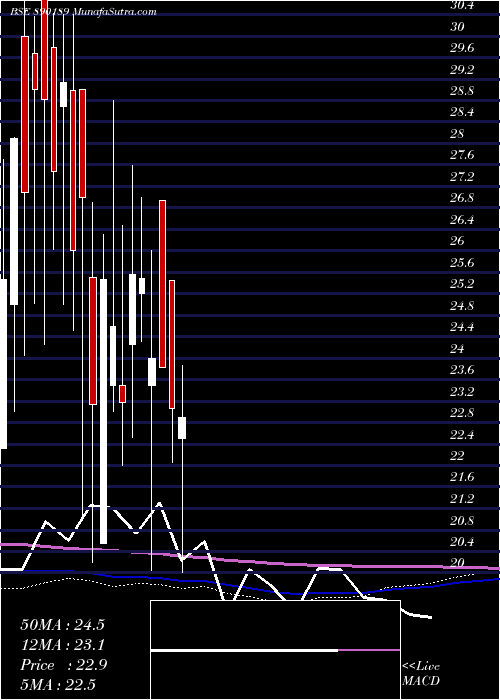Image resolution: width=500 pixels, height=700 pixels.
Task: Click the 20 price axis label
Action: (458, 563)
